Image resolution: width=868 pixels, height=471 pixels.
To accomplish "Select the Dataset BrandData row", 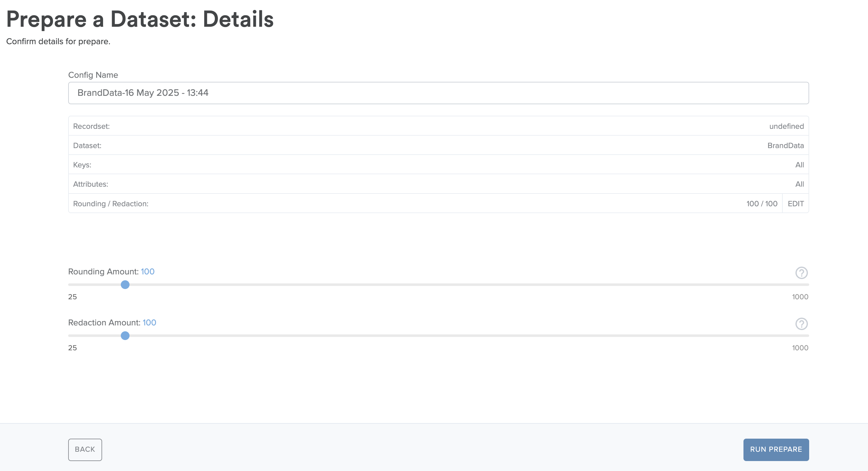I will pos(438,146).
